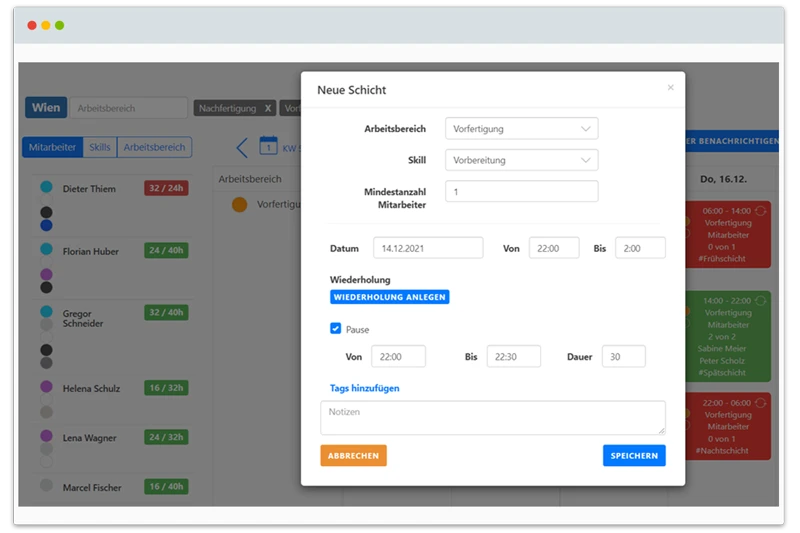Switch to the Skills tab
The width and height of the screenshot is (800, 533).
(x=100, y=147)
